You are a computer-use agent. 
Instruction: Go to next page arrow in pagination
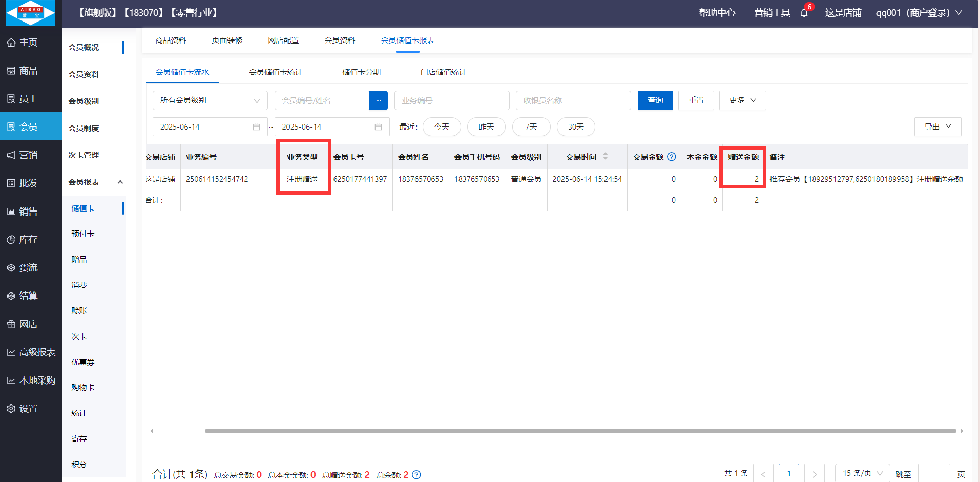[x=814, y=474]
